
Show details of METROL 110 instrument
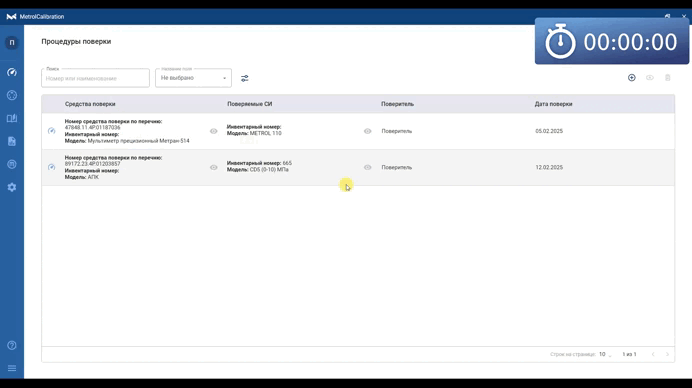coord(368,131)
